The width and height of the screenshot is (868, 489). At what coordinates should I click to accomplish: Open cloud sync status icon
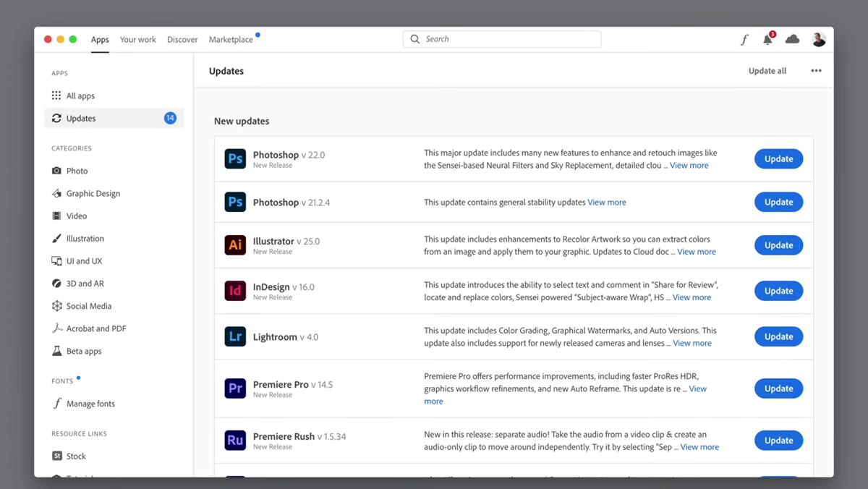793,39
